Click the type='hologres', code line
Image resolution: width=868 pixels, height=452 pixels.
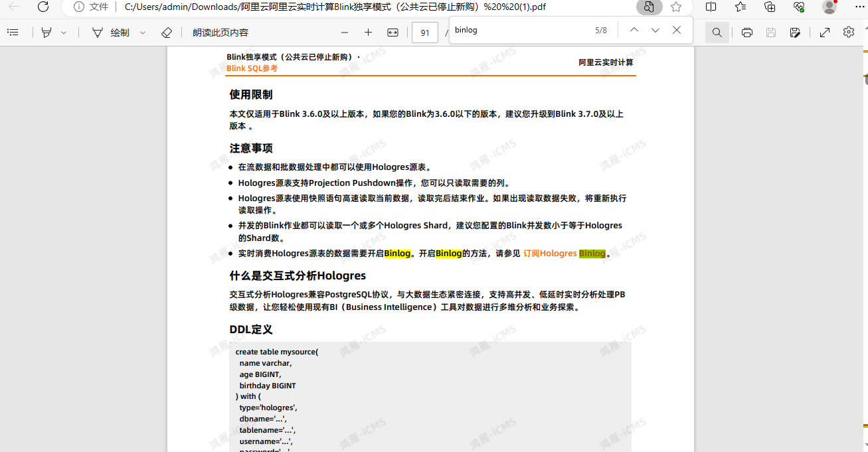(268, 408)
